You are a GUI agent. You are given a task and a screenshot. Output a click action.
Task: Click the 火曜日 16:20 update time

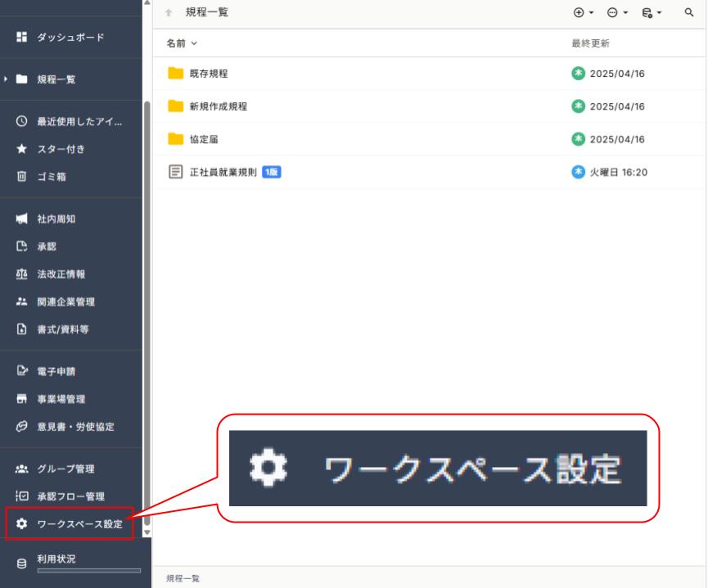619,173
